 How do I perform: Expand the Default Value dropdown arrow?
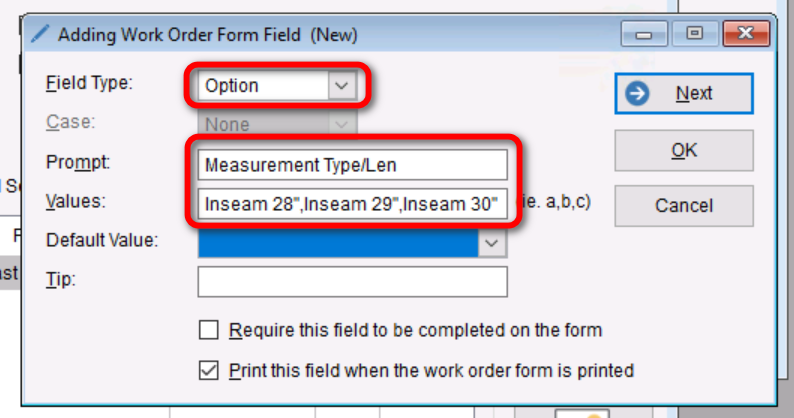point(491,242)
